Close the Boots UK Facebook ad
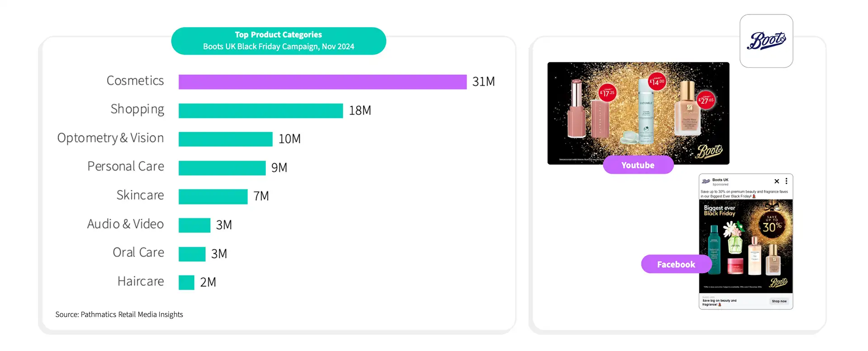This screenshot has width=868, height=351. pos(777,181)
